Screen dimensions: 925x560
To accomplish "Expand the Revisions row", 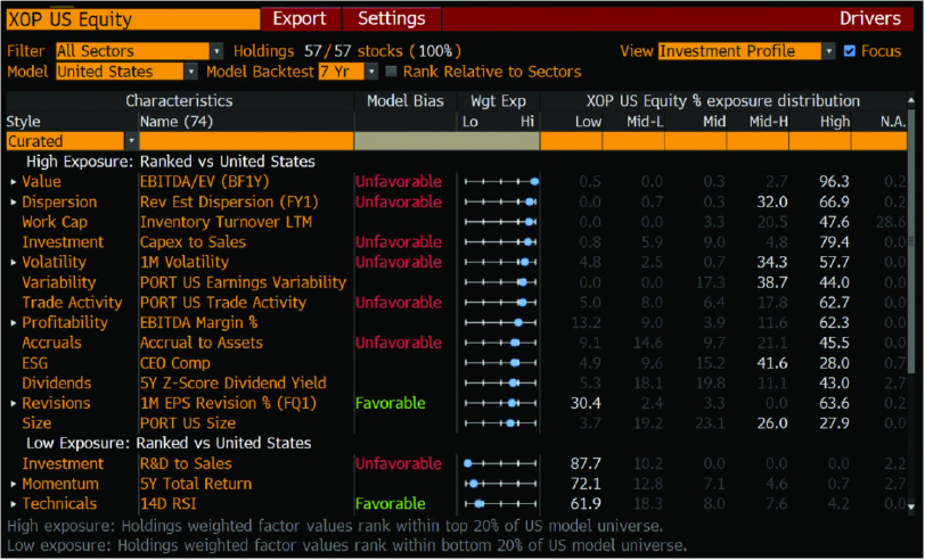I will click(13, 403).
